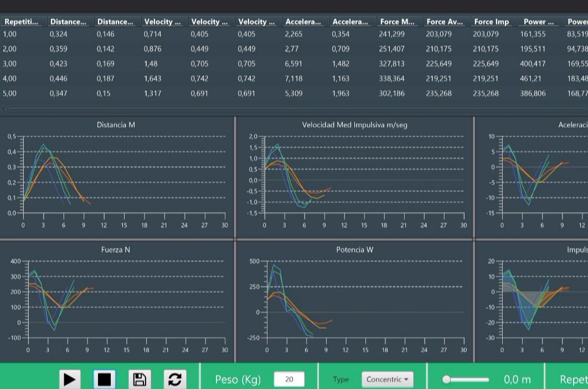Click the Peso (Kg) input field
Viewport: 588px width, 389px height.
288,379
